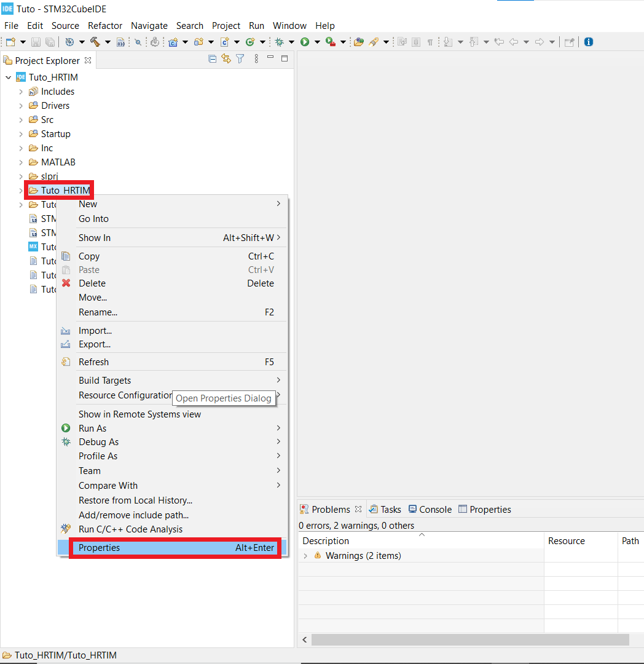Maximize the Project Explorer panel
Viewport: 644px width, 664px height.
(285, 58)
